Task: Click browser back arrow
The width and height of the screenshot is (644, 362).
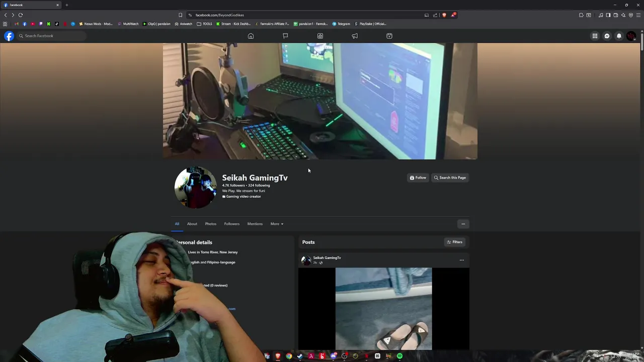Action: pyautogui.click(x=6, y=15)
